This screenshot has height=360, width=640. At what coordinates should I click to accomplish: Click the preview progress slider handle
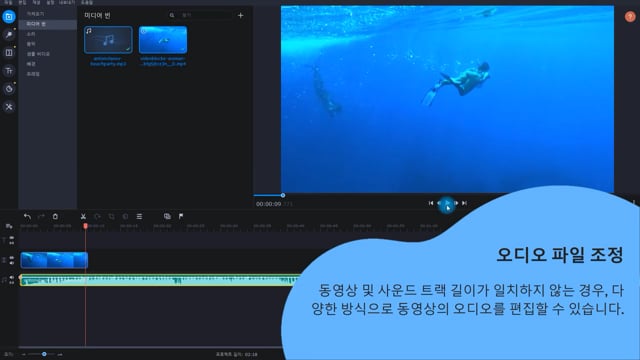click(x=283, y=196)
